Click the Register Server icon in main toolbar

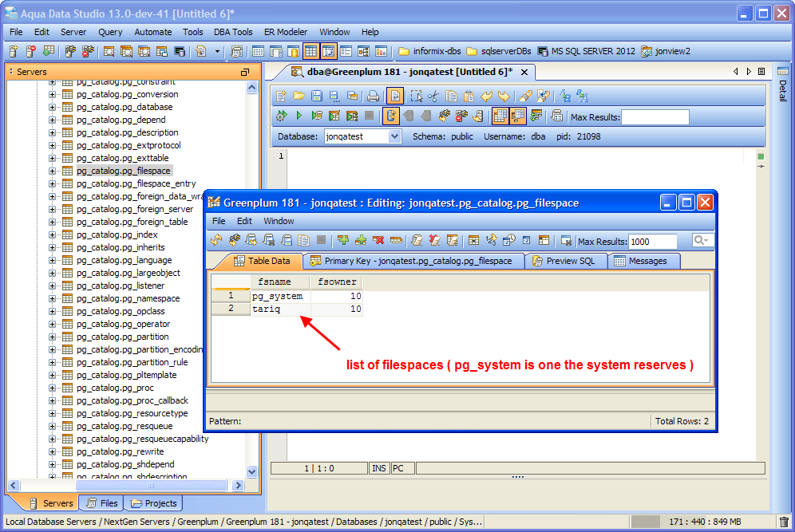coord(14,51)
